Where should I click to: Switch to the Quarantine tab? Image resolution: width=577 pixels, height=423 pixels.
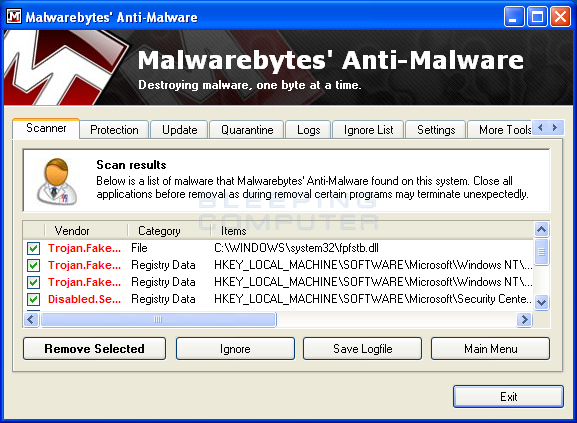[247, 130]
